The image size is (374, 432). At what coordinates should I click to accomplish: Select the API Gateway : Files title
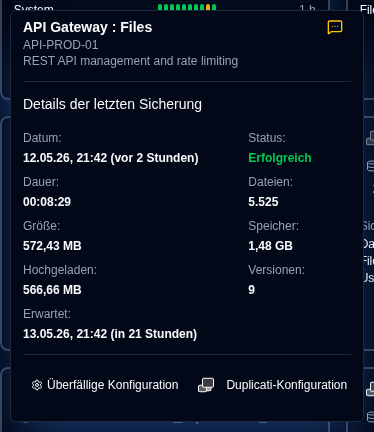(88, 27)
